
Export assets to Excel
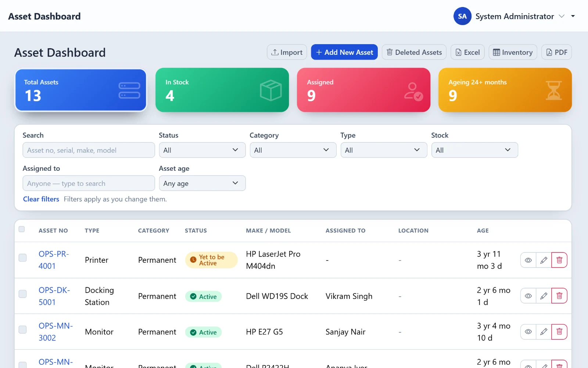click(x=468, y=52)
